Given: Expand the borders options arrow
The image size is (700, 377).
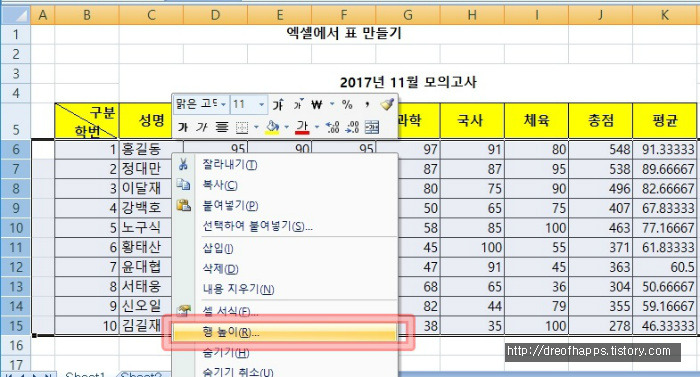Looking at the screenshot, I should click(x=256, y=128).
